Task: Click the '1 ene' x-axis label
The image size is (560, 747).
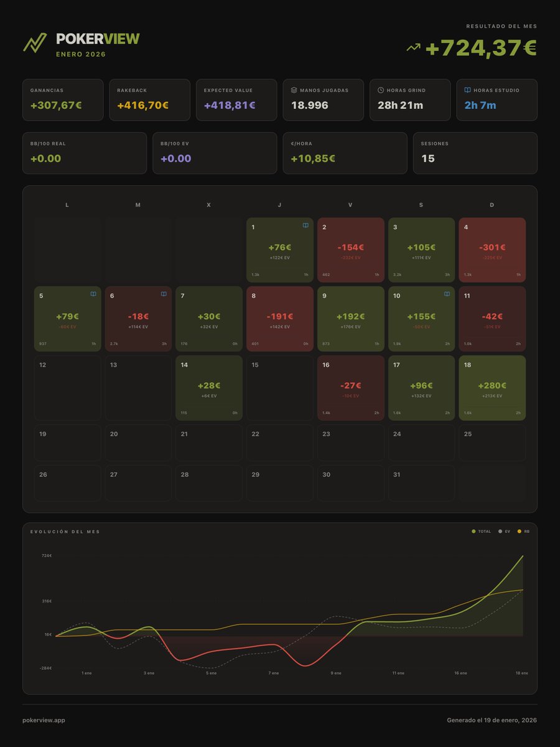Action: (x=87, y=673)
